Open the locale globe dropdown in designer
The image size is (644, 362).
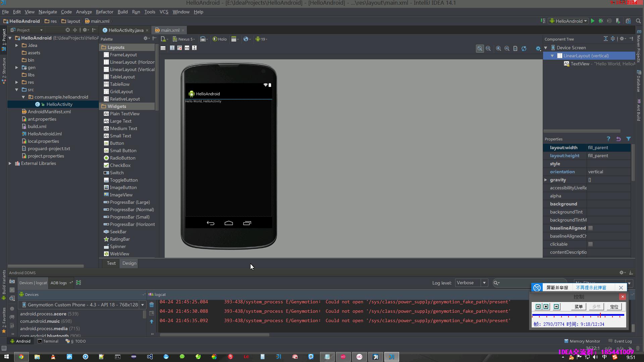[247, 39]
